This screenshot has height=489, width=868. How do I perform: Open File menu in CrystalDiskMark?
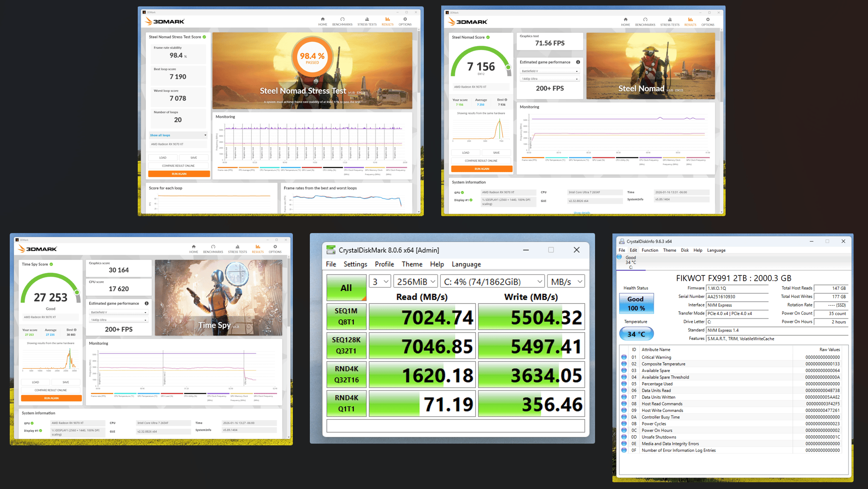331,264
